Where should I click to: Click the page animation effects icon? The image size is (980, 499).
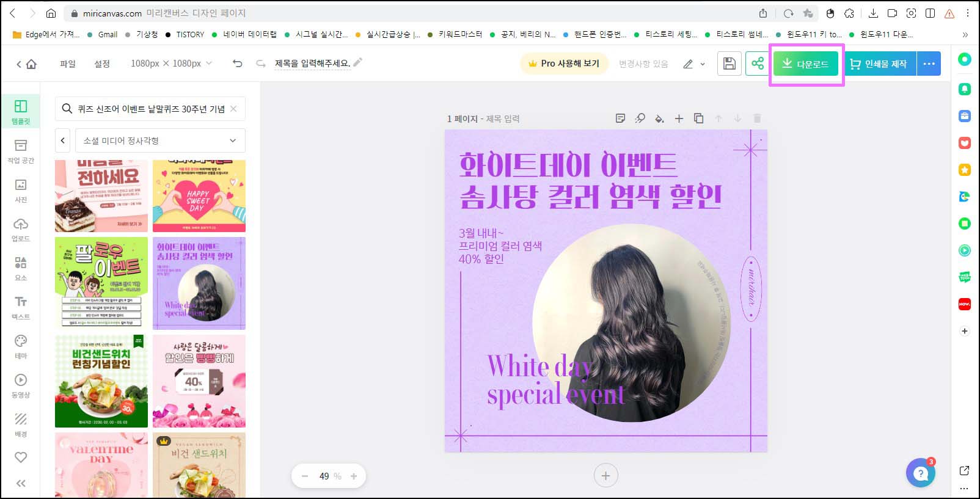[640, 118]
